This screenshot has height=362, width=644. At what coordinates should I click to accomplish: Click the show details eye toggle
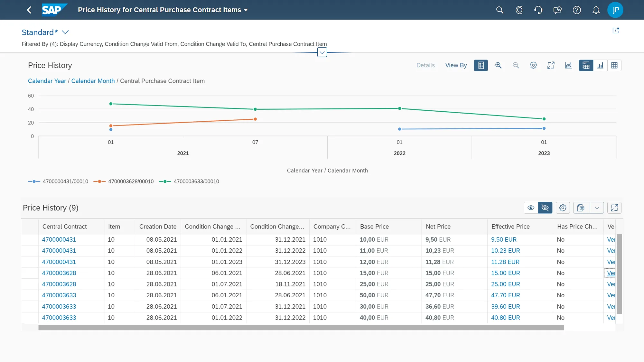click(x=531, y=208)
